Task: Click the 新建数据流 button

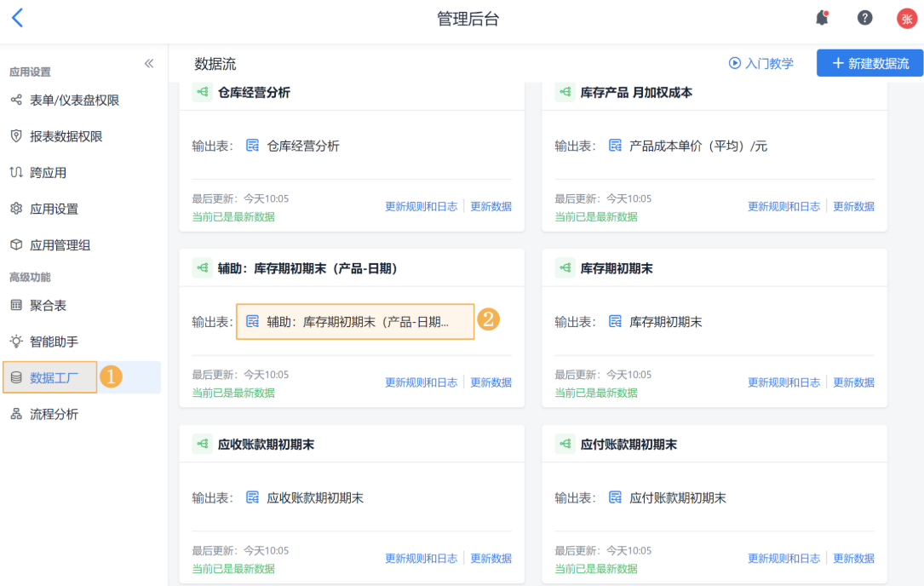Action: (x=869, y=63)
